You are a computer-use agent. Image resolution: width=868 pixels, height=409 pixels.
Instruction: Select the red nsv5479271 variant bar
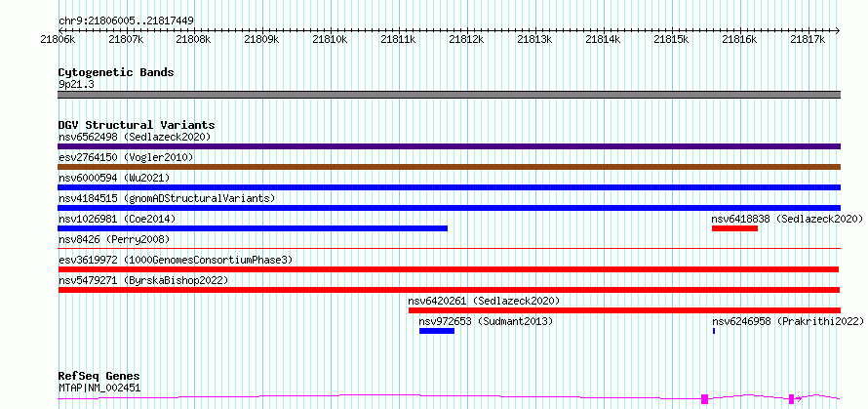coord(449,290)
